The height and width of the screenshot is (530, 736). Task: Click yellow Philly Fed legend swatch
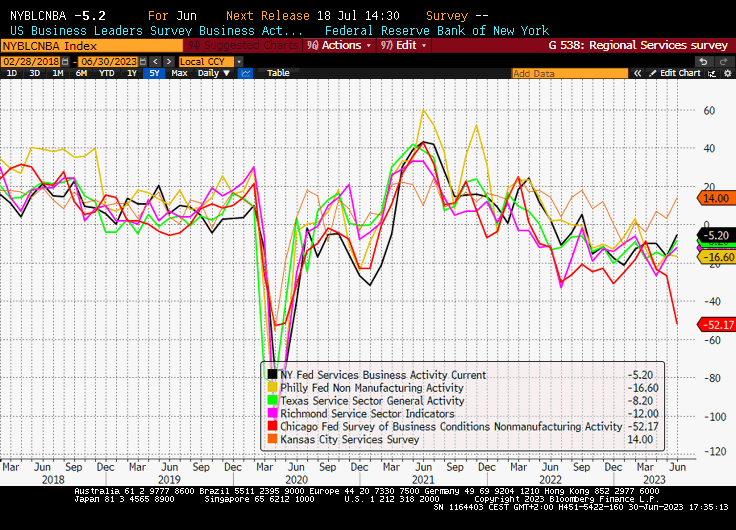coord(272,387)
